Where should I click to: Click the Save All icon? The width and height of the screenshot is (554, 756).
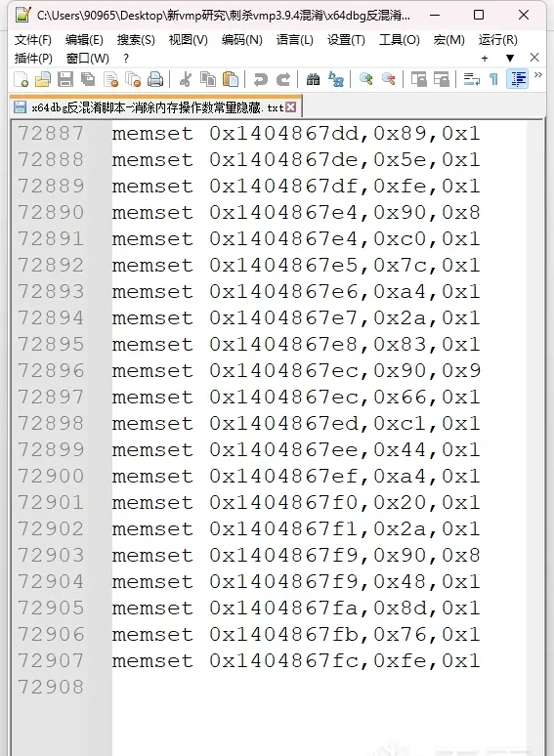pyautogui.click(x=88, y=79)
